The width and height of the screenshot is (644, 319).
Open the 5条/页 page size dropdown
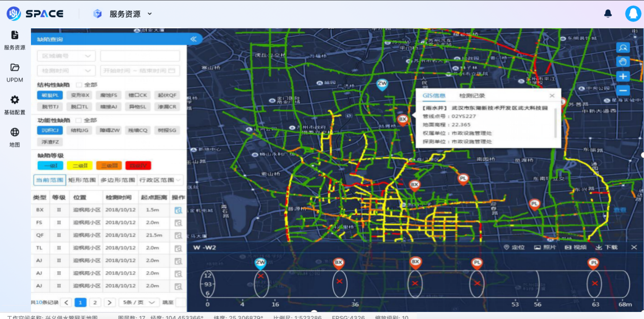139,303
